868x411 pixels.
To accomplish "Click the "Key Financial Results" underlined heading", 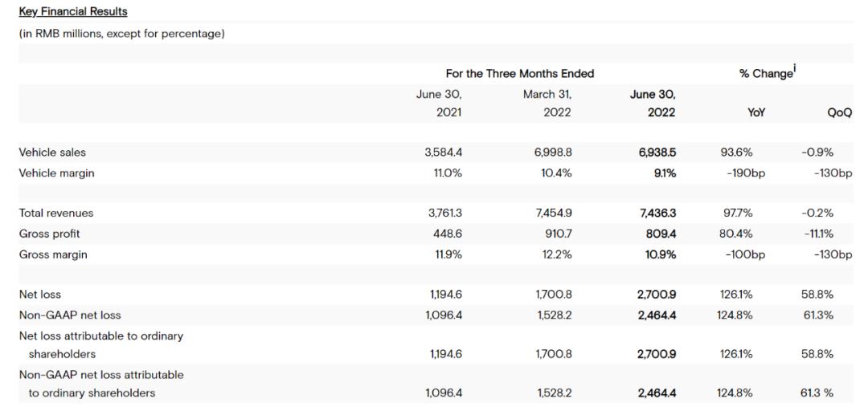I will pyautogui.click(x=72, y=12).
